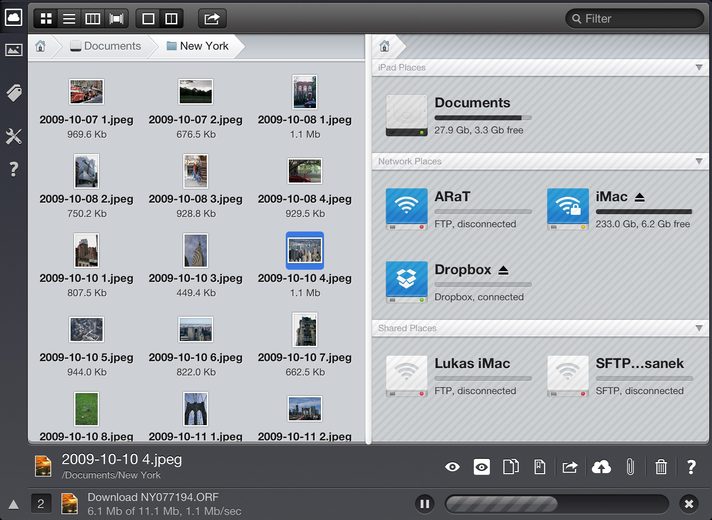Select thumbnail 2009-10-10 8.jpeg
Viewport: 712px width, 520px height.
tap(86, 409)
